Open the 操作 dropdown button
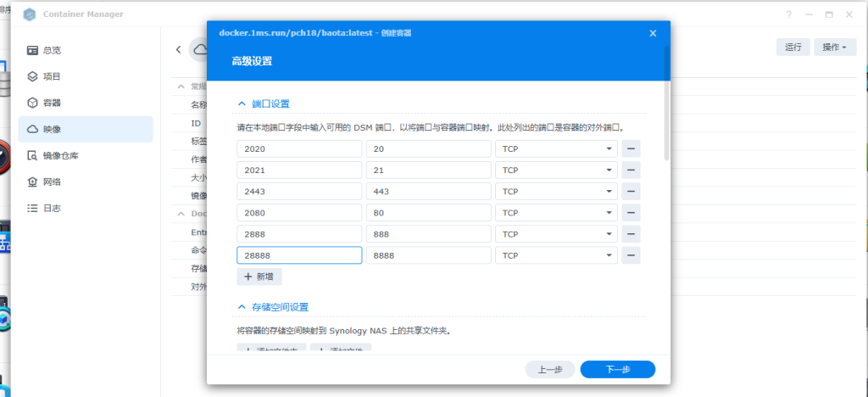Screen dimensions: 868x397 [835, 47]
